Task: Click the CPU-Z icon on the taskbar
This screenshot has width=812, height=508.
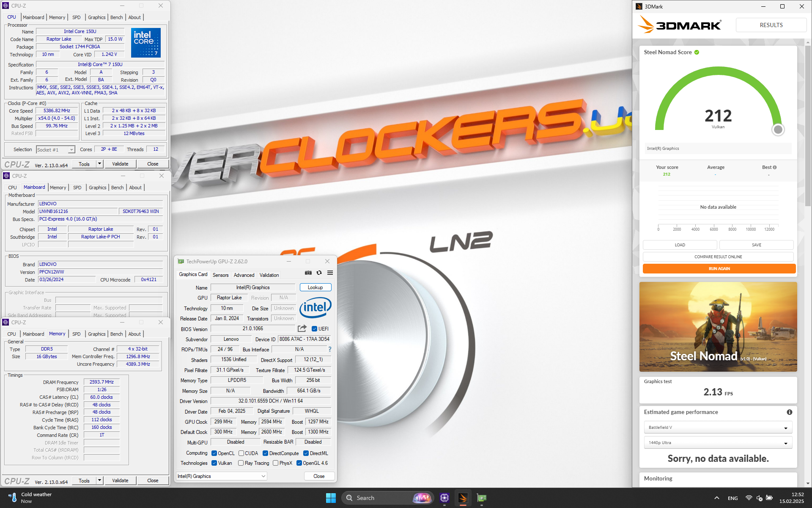Action: click(444, 498)
